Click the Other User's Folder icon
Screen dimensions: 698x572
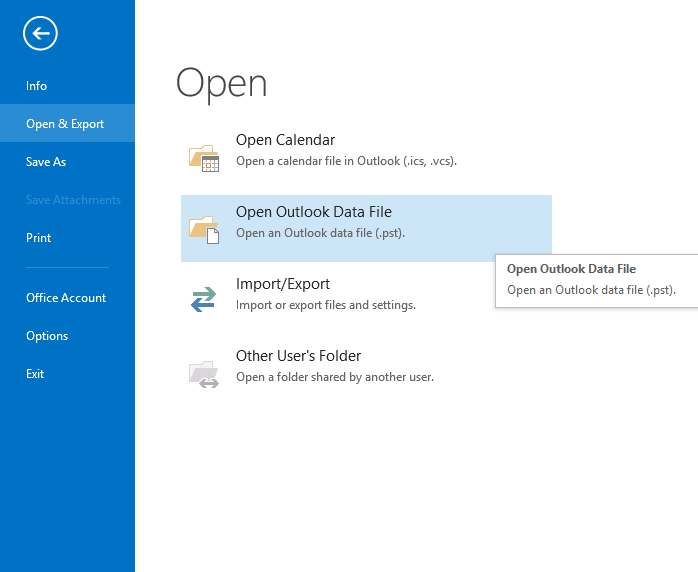204,374
